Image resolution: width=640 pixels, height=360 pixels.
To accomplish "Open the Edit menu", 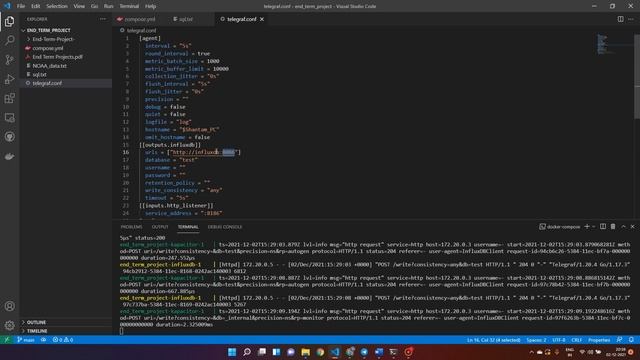I will coord(36,6).
